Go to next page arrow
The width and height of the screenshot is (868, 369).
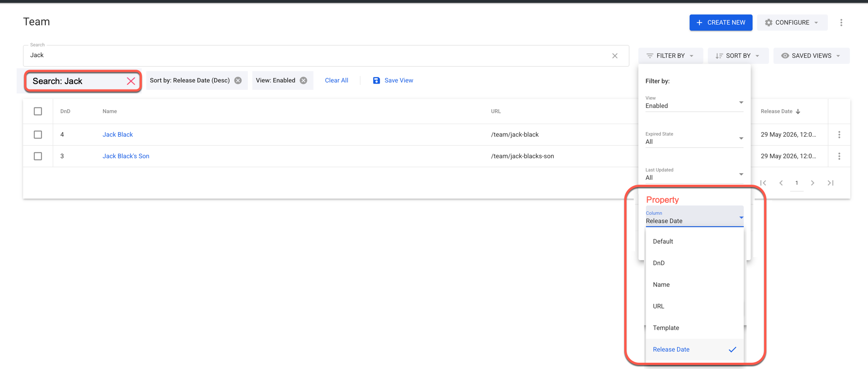coord(813,183)
